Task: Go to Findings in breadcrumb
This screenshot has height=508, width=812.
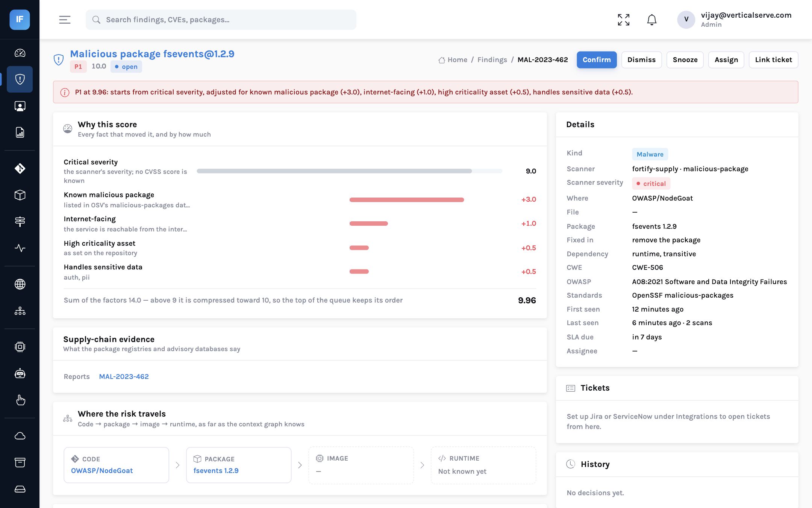Action: 492,60
